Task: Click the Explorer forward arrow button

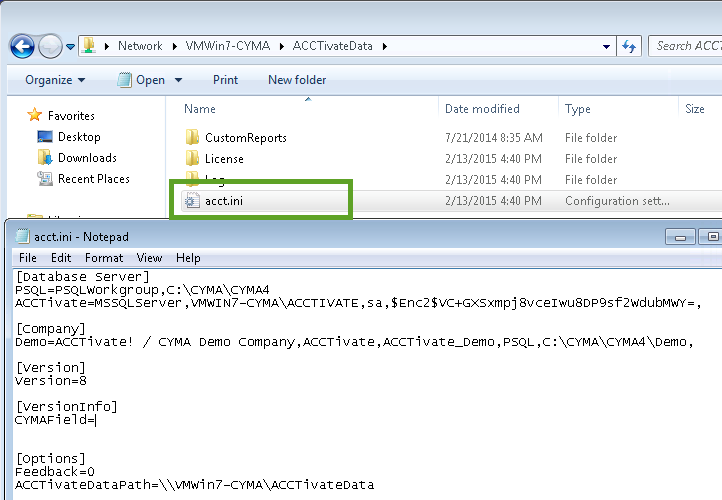Action: pos(50,46)
